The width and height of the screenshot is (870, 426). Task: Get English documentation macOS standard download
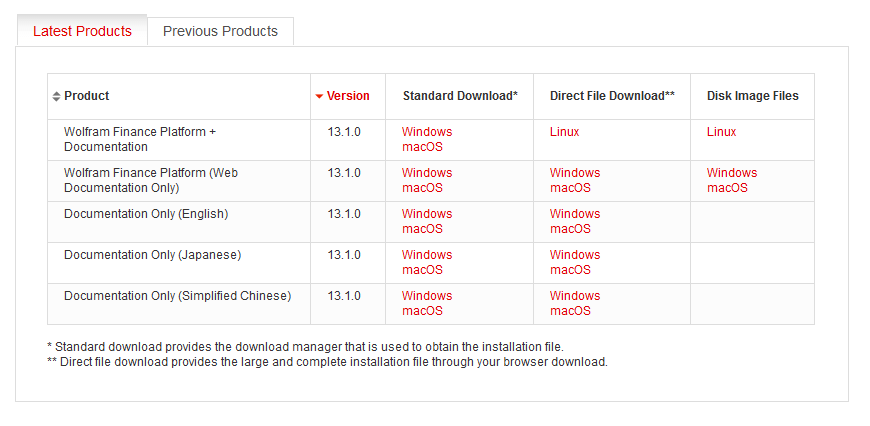(422, 229)
